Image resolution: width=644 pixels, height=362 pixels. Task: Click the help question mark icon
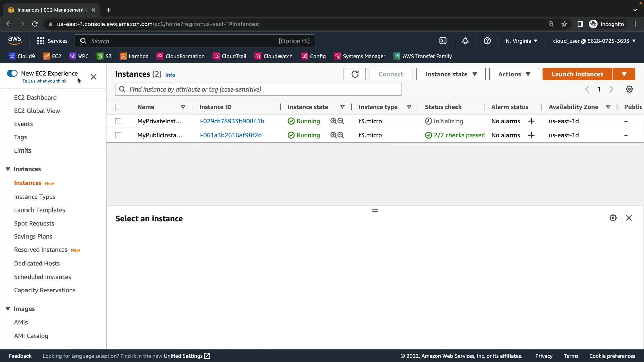pos(487,41)
